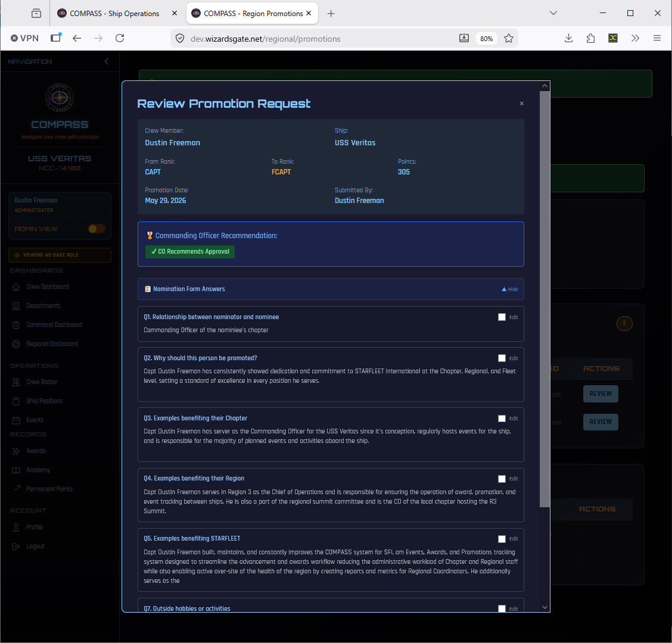Close the Region Promotions browser tab
Viewport: 672px width, 643px height.
[309, 13]
